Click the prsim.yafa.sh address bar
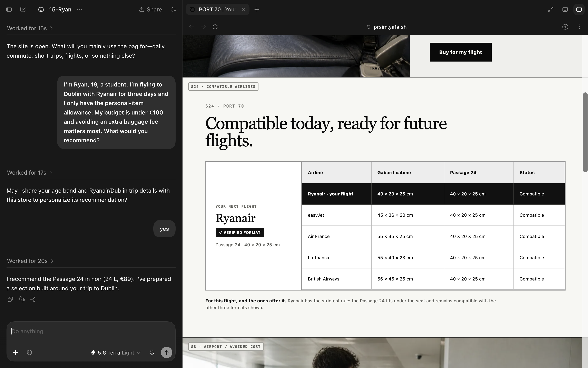 coord(390,27)
